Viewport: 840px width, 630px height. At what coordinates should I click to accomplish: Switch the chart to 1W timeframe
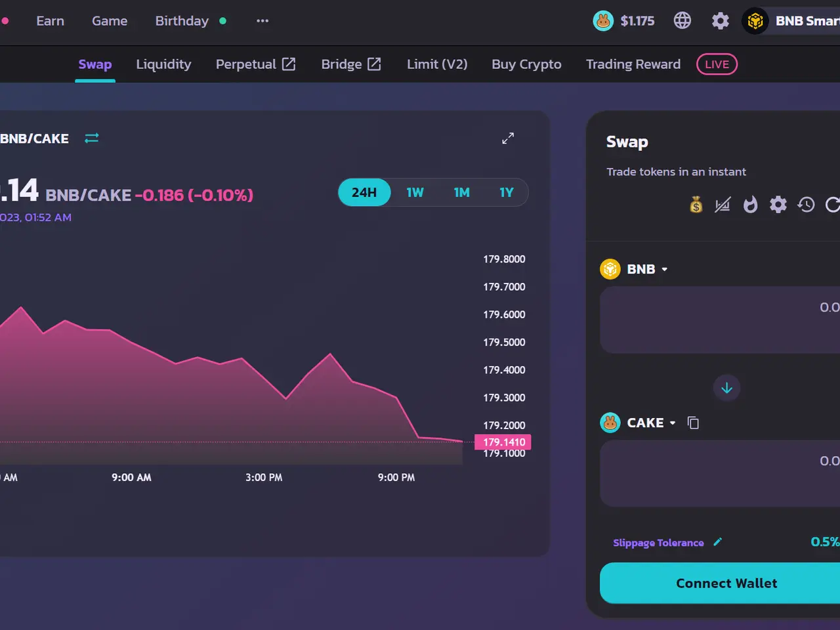tap(415, 192)
